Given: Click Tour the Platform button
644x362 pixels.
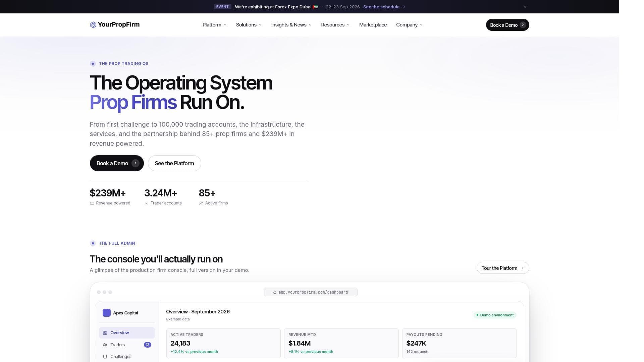Looking at the screenshot, I should click(x=502, y=268).
